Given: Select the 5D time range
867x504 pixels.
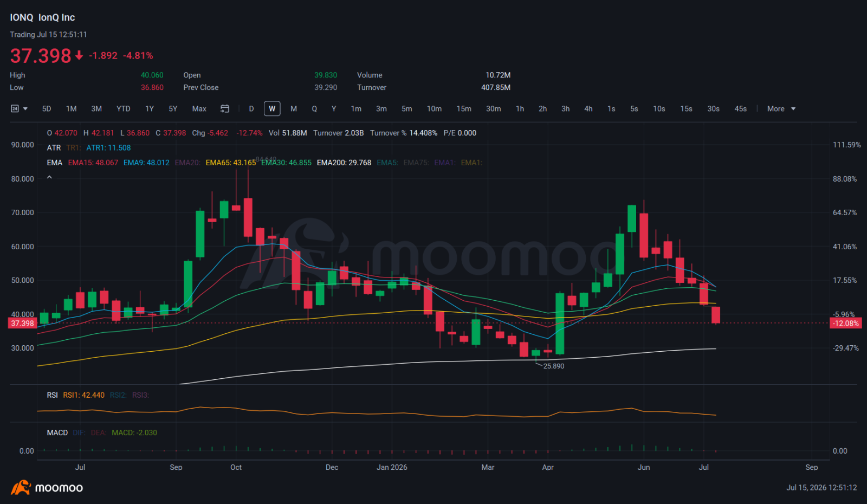Looking at the screenshot, I should (x=47, y=109).
